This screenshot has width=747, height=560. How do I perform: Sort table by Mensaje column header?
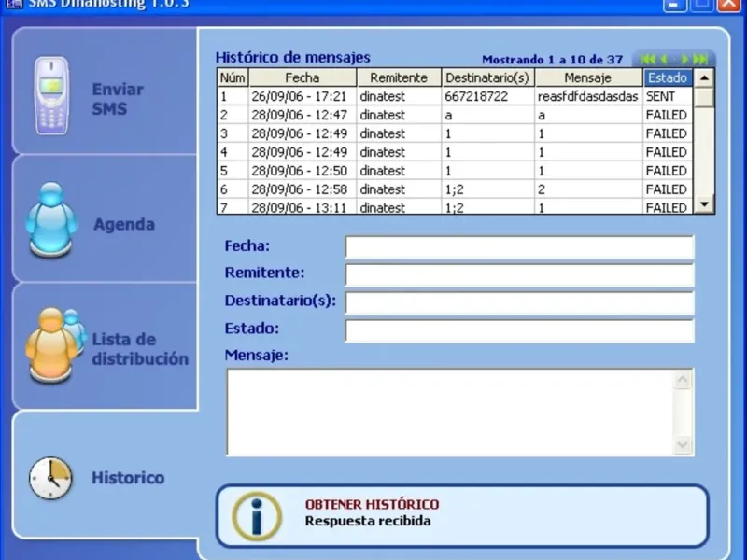coord(588,77)
